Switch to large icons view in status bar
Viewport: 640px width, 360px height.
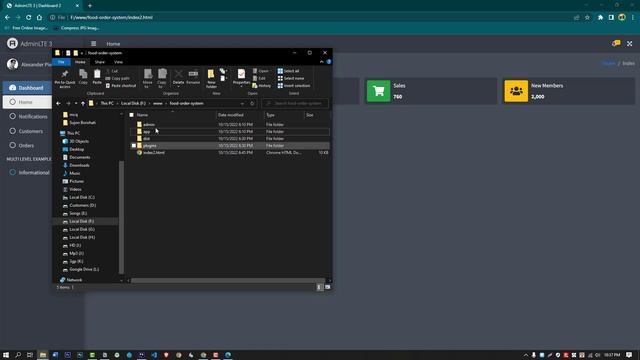327,287
